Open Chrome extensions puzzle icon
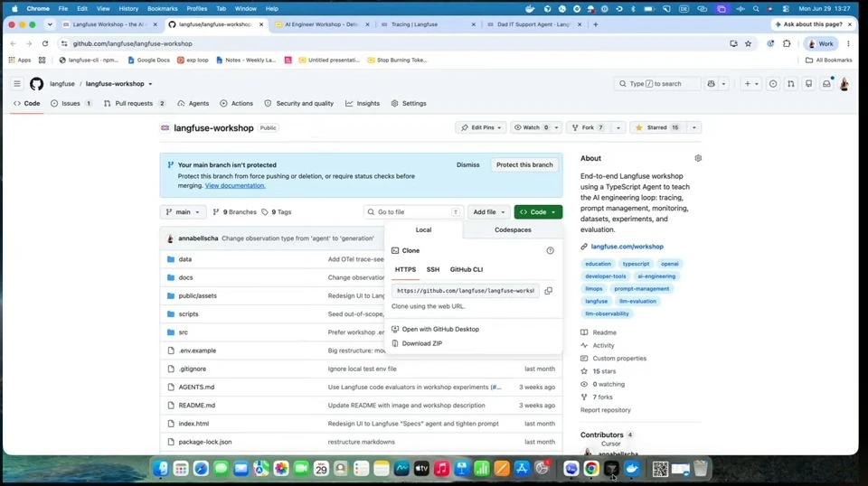 click(x=787, y=43)
